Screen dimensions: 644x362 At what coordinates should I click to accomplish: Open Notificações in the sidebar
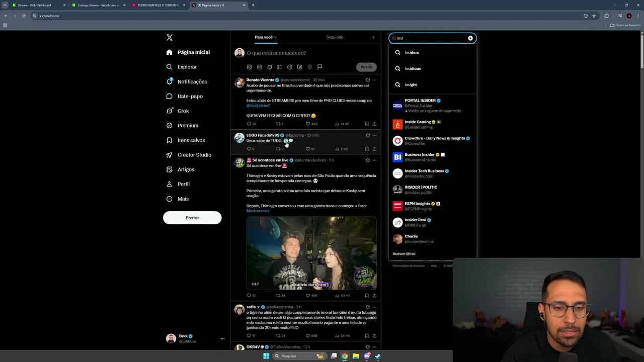click(187, 81)
